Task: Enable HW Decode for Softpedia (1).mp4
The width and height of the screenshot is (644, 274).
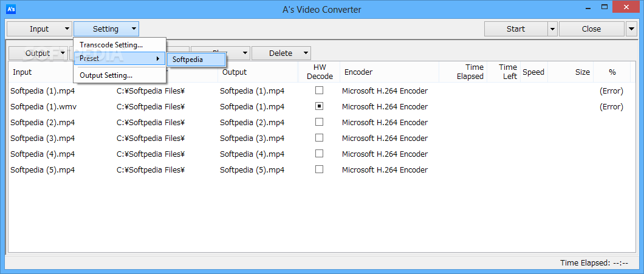Action: point(319,90)
